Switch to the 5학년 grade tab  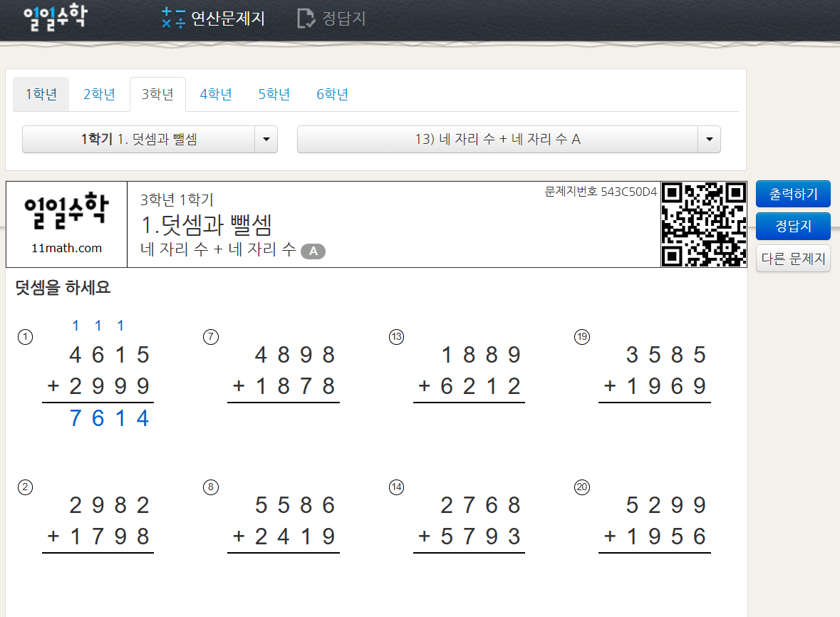tap(274, 93)
